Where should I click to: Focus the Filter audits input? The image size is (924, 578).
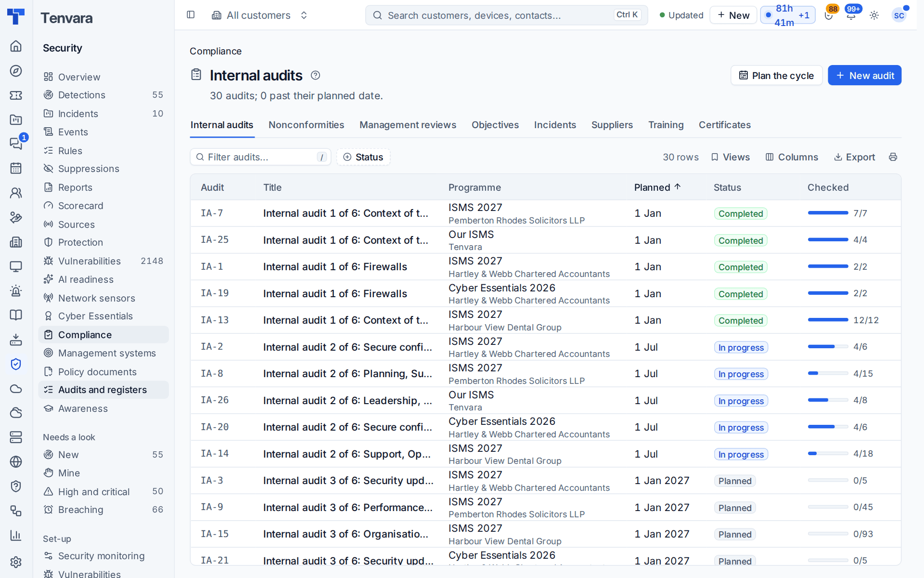260,157
